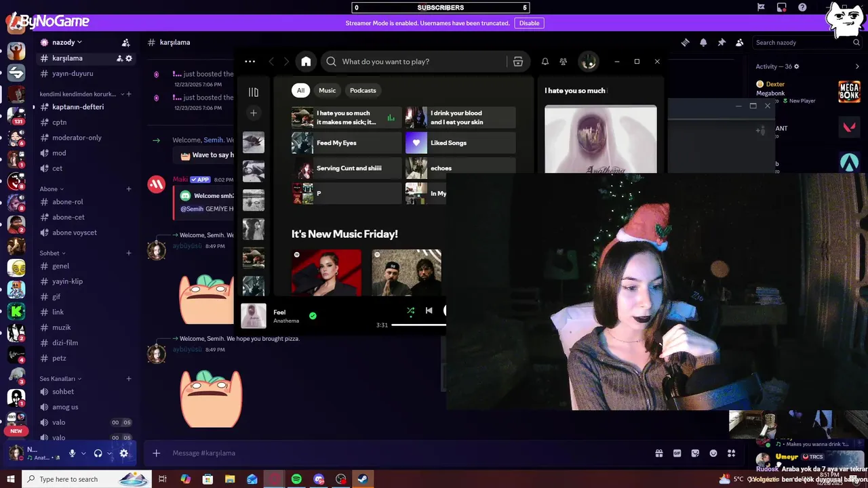Collapse the kendimi kendimden koruyorum category
868x488 pixels.
(x=81, y=94)
